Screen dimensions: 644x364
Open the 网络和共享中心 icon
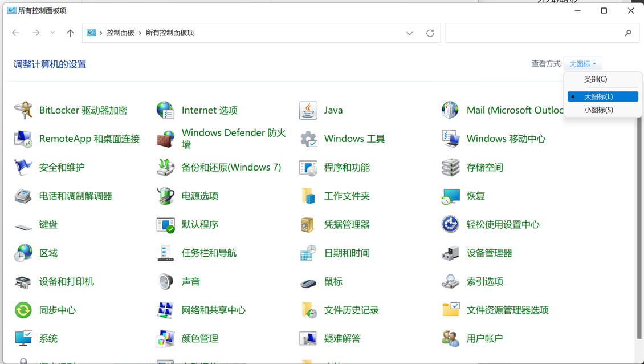165,310
